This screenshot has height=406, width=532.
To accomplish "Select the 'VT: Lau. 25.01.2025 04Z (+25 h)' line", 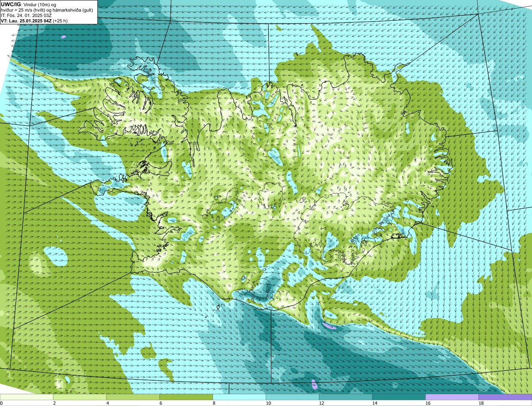I will coord(34,21).
